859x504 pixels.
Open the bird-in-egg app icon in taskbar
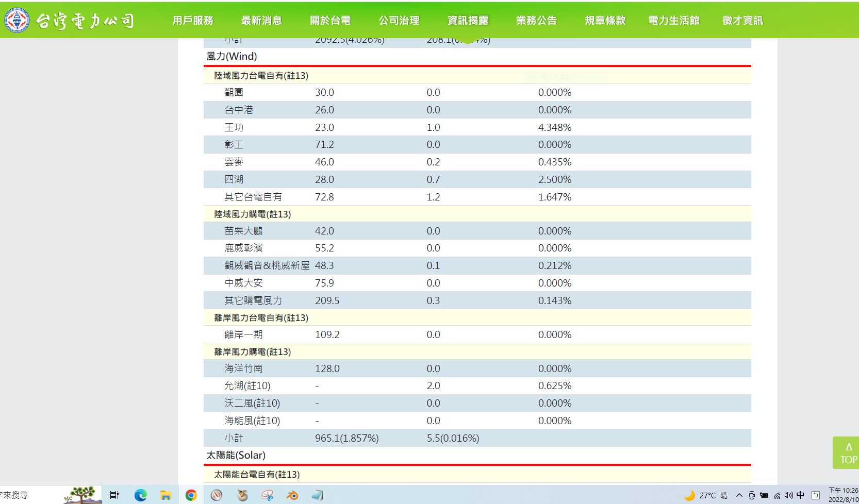tap(242, 495)
